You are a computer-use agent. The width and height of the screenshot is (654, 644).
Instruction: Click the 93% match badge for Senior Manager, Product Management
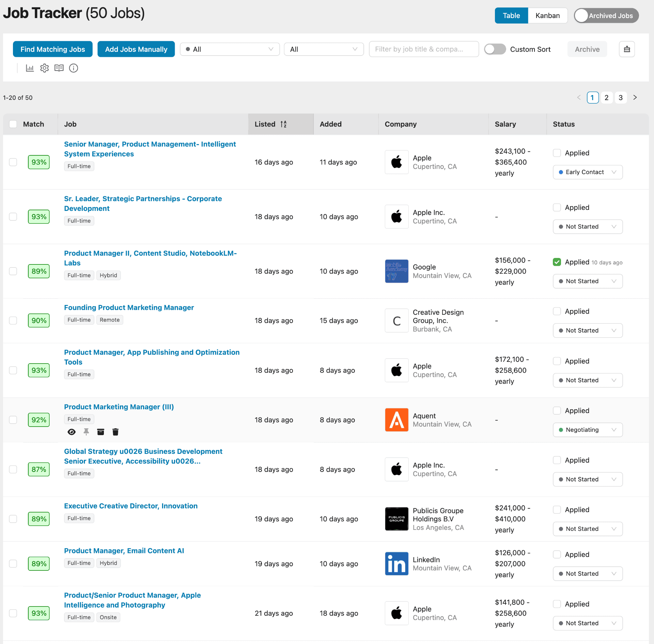point(39,162)
